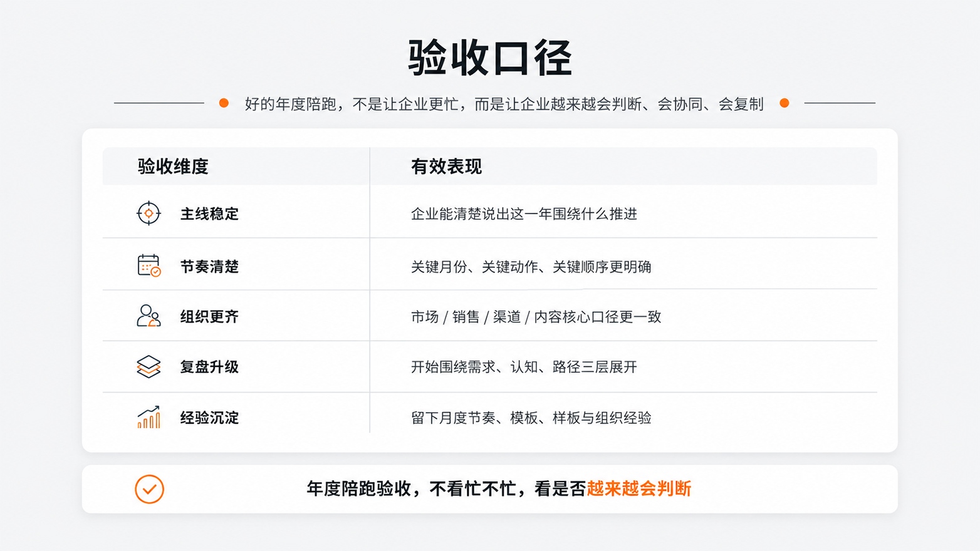Click the 验收口径 title
Viewport: 980px width, 551px height.
coord(490,58)
